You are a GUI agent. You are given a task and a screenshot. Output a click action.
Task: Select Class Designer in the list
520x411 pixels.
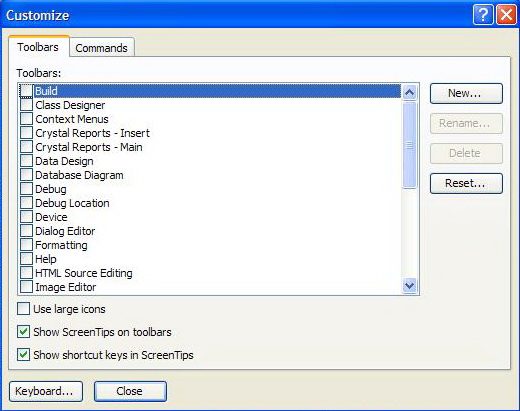click(x=70, y=105)
